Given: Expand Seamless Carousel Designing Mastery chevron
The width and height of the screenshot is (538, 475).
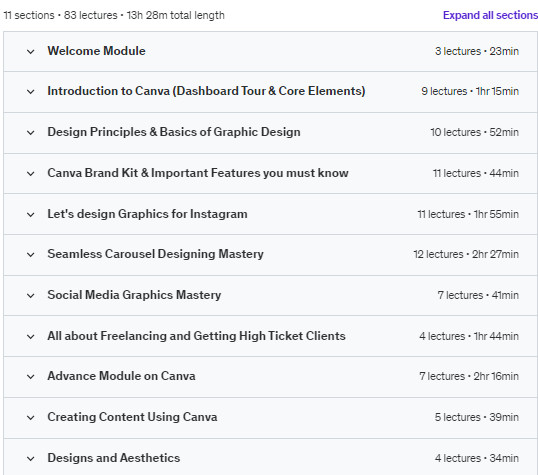Looking at the screenshot, I should tap(31, 255).
